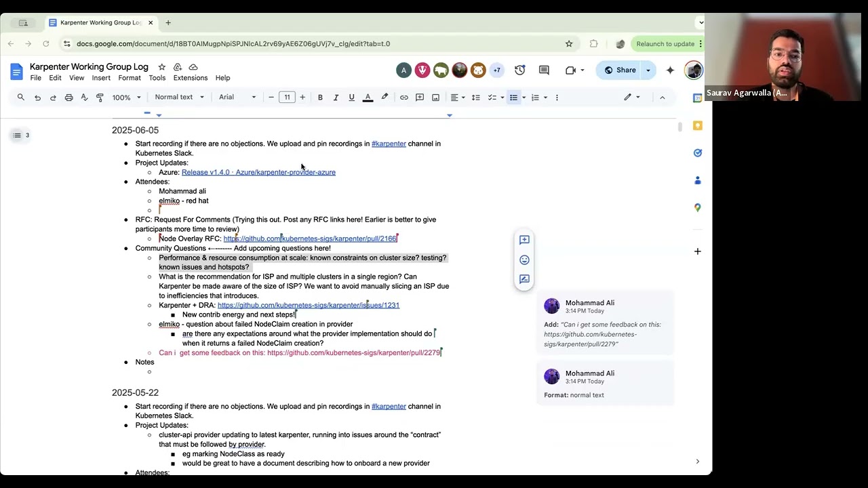The height and width of the screenshot is (488, 868).
Task: Open the version history clock icon
Action: [520, 70]
